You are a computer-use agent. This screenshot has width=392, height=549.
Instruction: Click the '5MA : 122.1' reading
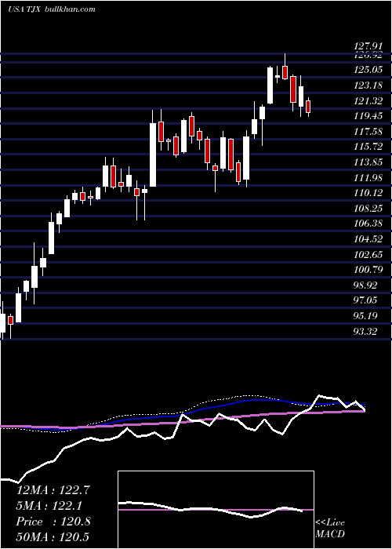49,506
